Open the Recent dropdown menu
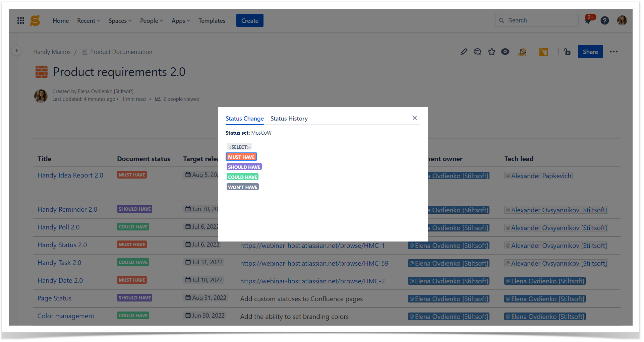This screenshot has width=644, height=342. [89, 21]
